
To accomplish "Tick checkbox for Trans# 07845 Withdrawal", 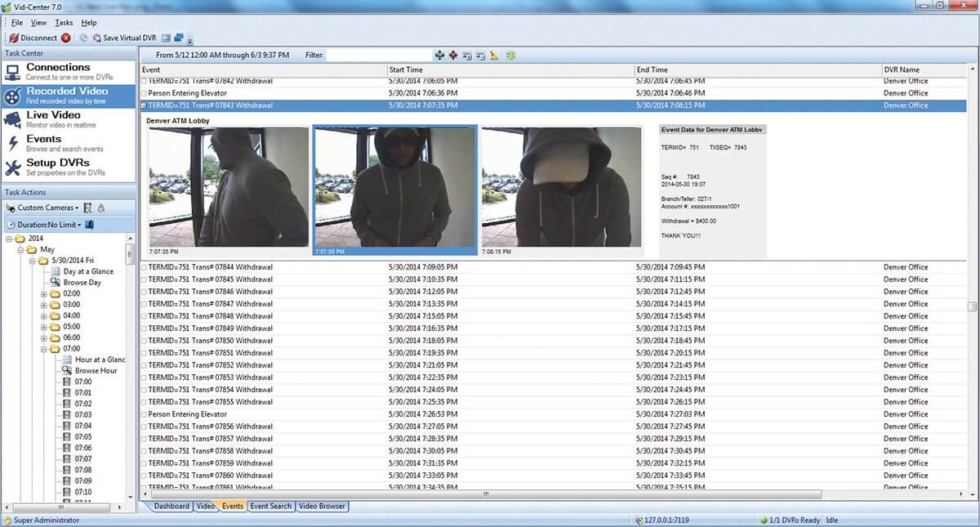I will [x=145, y=279].
